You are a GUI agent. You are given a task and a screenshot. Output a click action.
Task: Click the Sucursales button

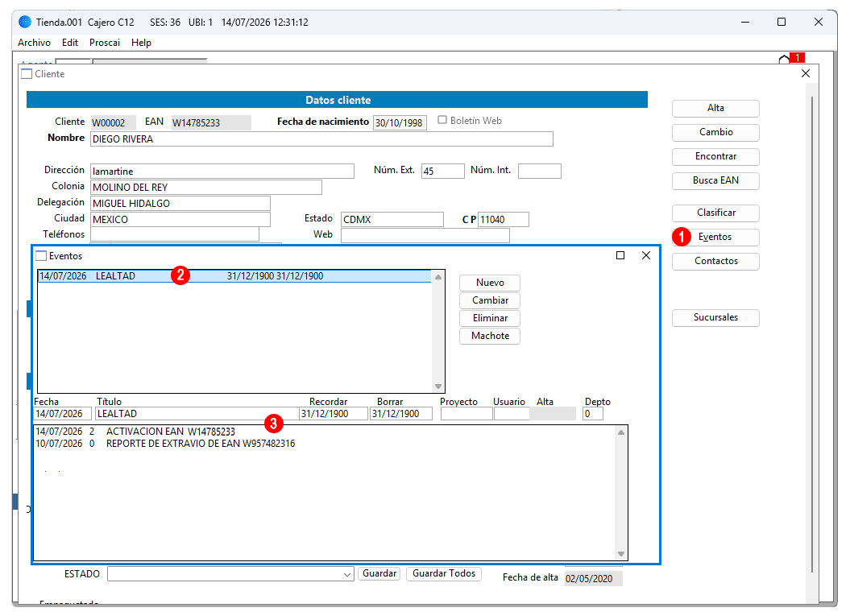point(715,317)
